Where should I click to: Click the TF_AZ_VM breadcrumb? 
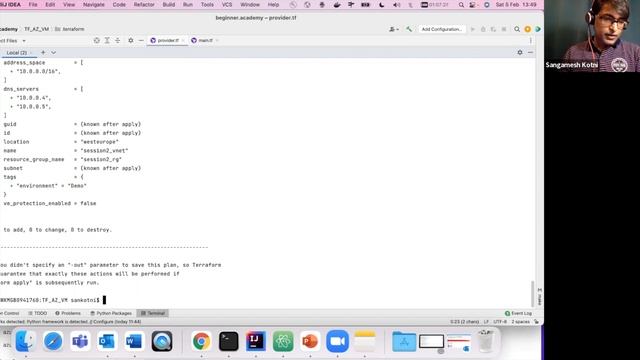pos(36,29)
